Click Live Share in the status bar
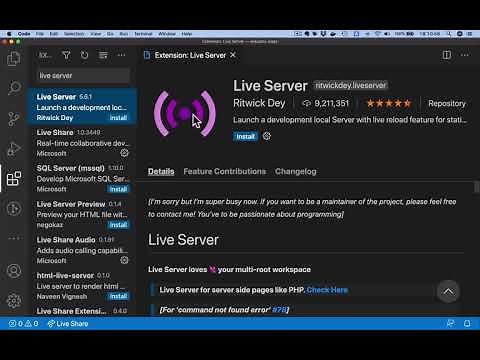 [68, 323]
